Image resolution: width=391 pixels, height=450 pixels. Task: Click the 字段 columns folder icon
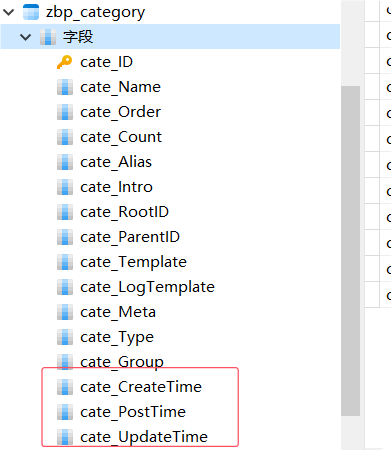pyautogui.click(x=48, y=37)
